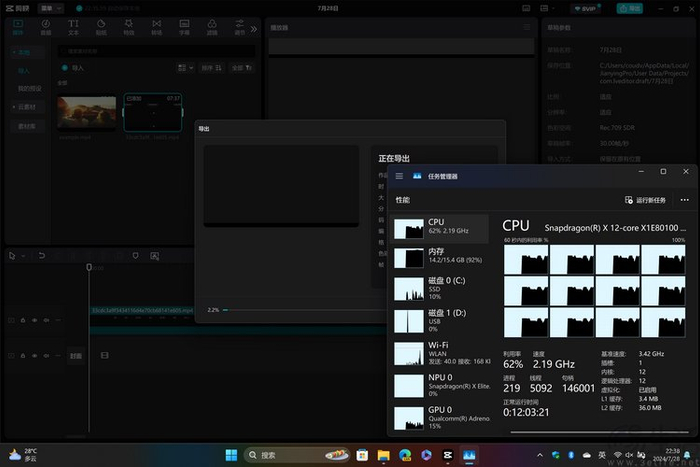
Task: Click the cover (封面) button on timeline
Action: [75, 354]
